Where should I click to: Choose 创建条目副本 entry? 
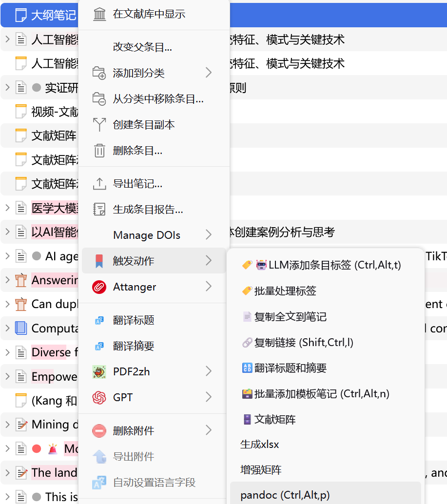(x=154, y=125)
